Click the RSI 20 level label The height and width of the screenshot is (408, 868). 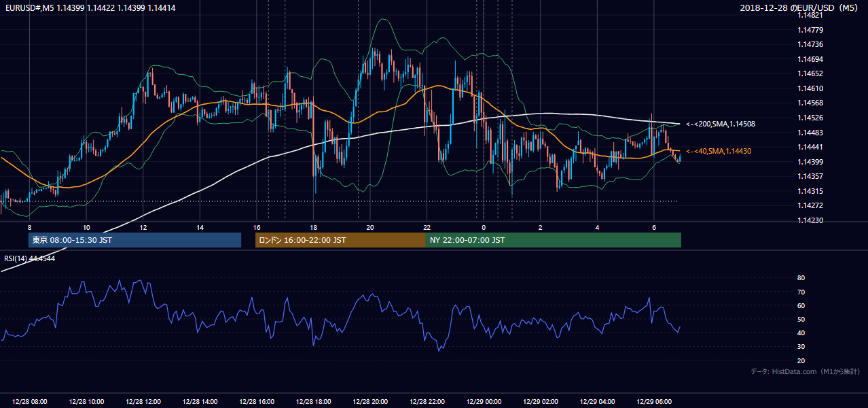pyautogui.click(x=801, y=360)
